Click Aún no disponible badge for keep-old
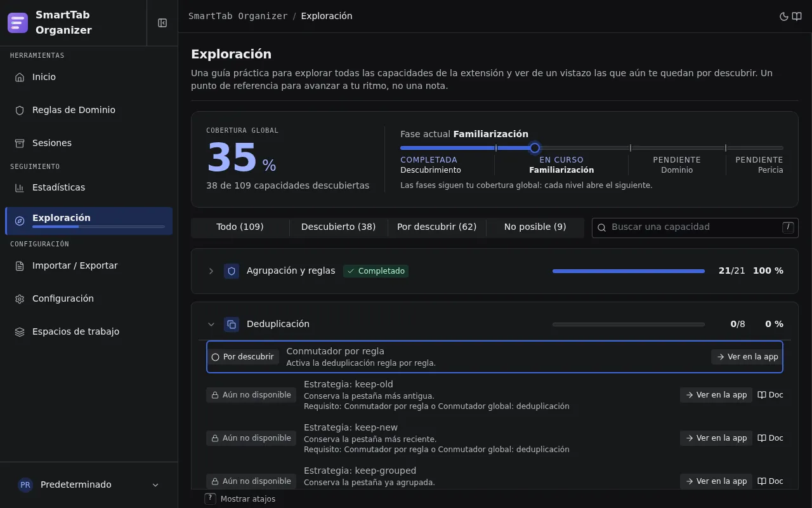This screenshot has width=812, height=508. point(251,395)
